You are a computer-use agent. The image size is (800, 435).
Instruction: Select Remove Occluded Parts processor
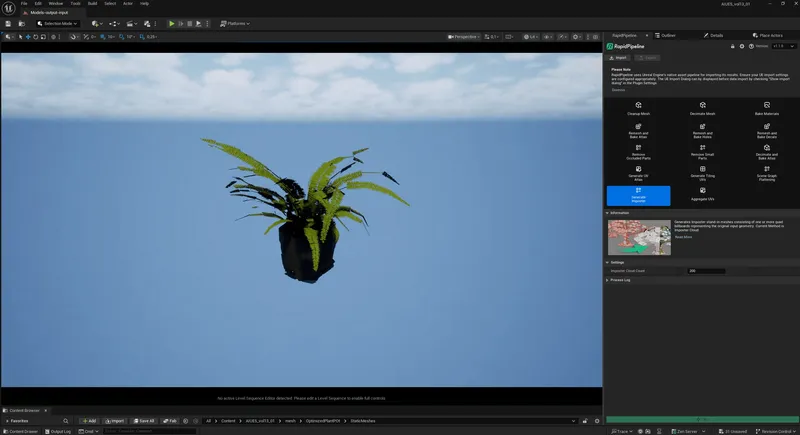coord(638,152)
